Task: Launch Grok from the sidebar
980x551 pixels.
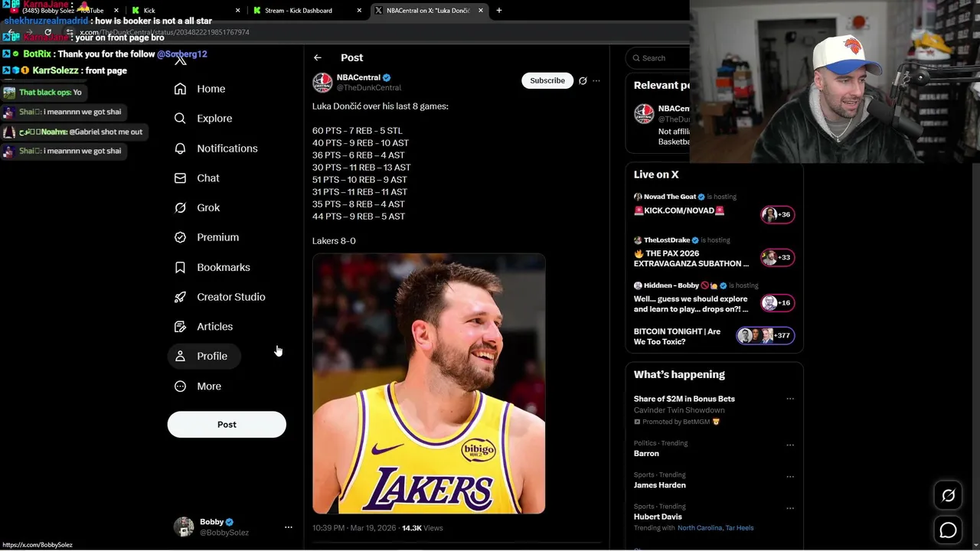Action: pos(197,208)
